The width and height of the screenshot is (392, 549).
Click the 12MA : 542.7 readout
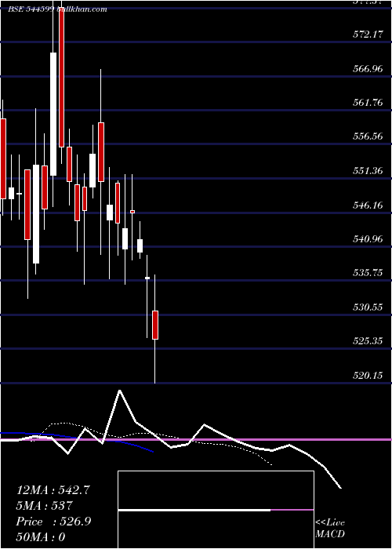[x=53, y=490]
